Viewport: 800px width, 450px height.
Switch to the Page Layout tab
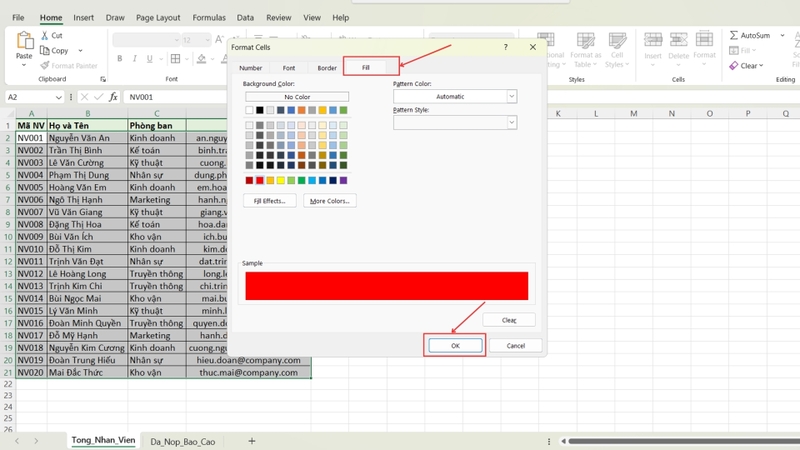pos(158,17)
